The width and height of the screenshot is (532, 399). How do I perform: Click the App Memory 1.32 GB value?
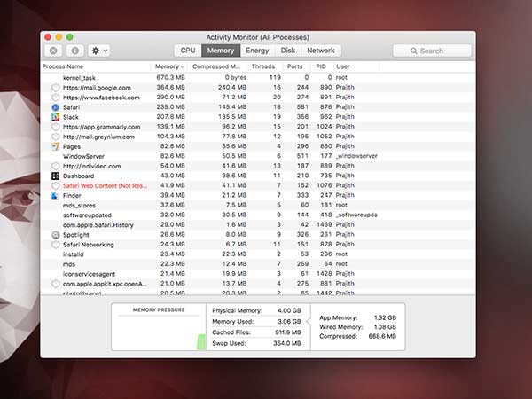(x=385, y=317)
